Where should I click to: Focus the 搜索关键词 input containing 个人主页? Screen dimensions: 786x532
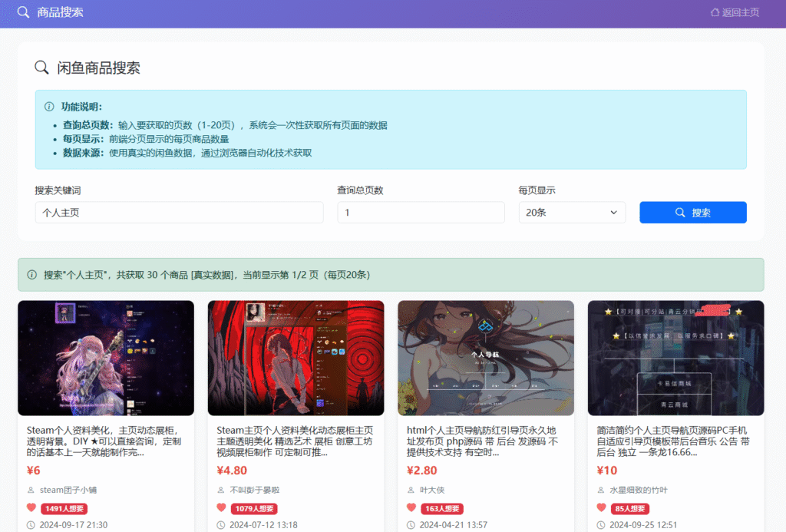coord(179,213)
